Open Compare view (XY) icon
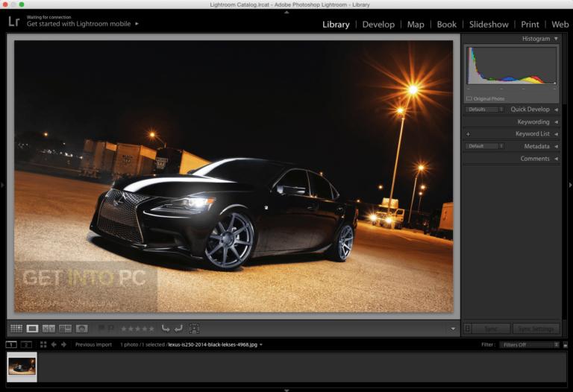Viewport: 573px width, 392px height. click(48, 329)
